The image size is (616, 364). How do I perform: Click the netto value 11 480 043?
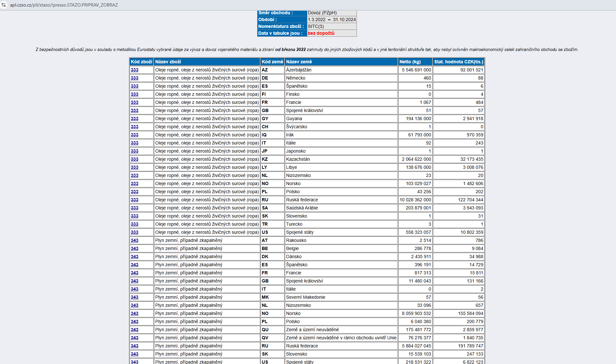(x=420, y=281)
